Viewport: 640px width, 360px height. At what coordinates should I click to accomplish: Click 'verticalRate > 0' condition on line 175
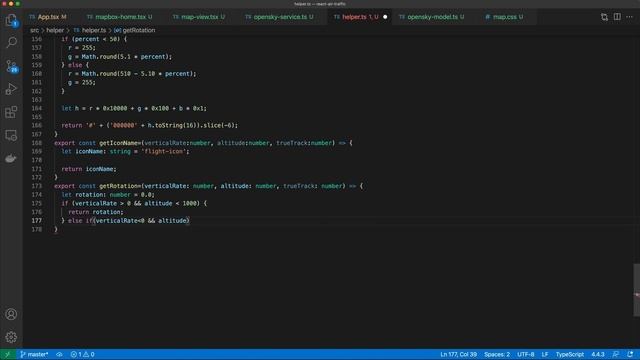click(x=102, y=203)
